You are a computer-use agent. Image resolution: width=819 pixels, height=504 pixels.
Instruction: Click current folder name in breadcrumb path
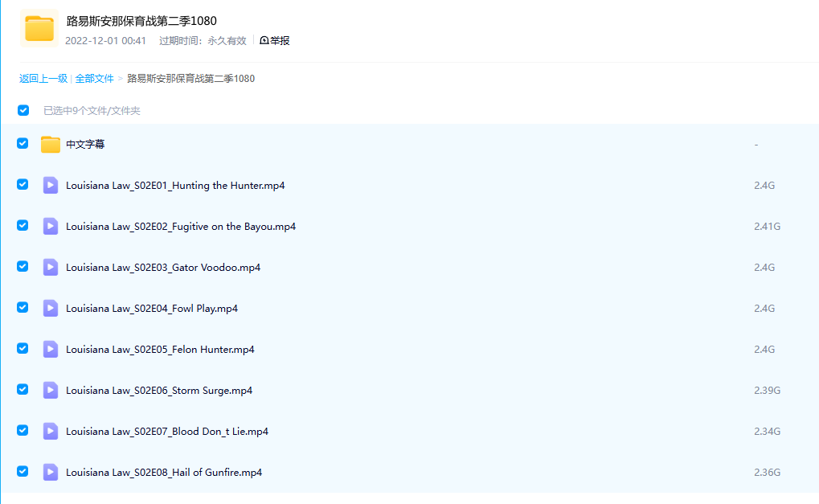[x=191, y=79]
